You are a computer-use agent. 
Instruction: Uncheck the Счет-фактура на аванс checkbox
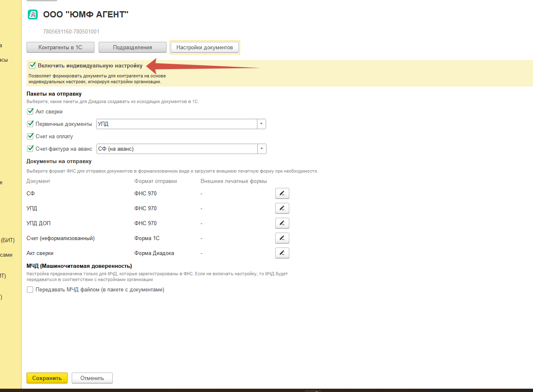(30, 149)
